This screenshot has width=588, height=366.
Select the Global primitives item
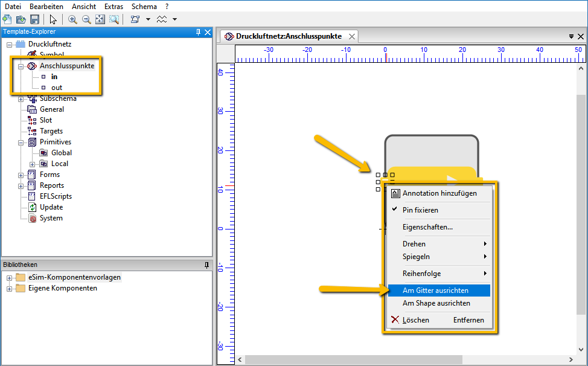point(62,153)
